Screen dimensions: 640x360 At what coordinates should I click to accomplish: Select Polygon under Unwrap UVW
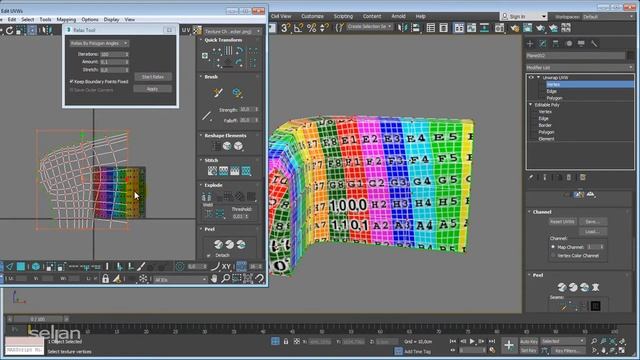[554, 98]
